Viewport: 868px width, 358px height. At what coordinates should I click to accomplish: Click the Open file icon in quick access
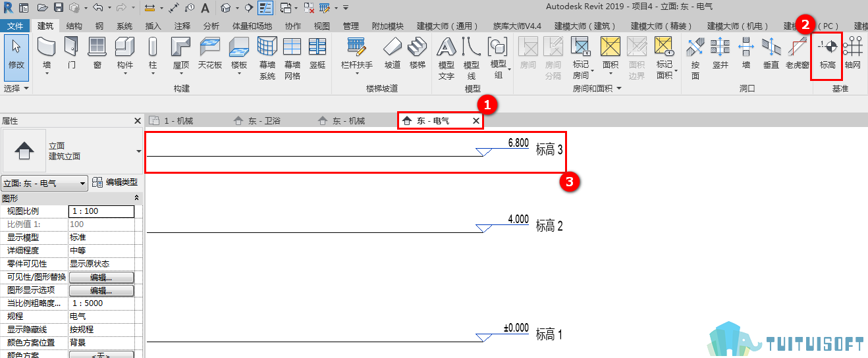point(43,8)
